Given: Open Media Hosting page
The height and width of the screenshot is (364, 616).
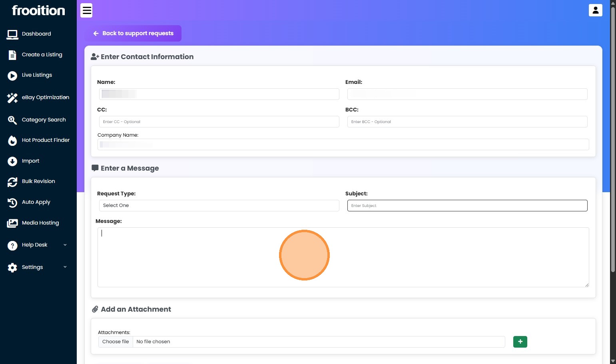Looking at the screenshot, I should [x=40, y=223].
